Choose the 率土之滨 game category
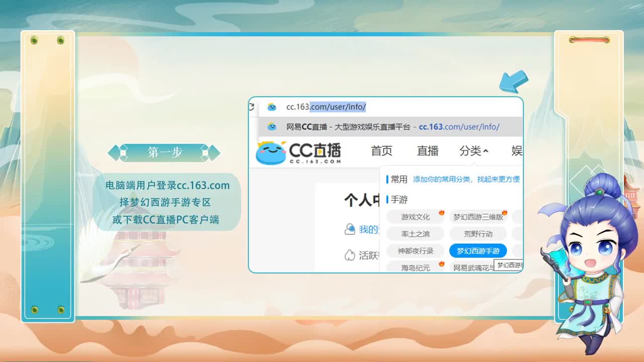Image resolution: width=644 pixels, height=362 pixels. [x=415, y=234]
